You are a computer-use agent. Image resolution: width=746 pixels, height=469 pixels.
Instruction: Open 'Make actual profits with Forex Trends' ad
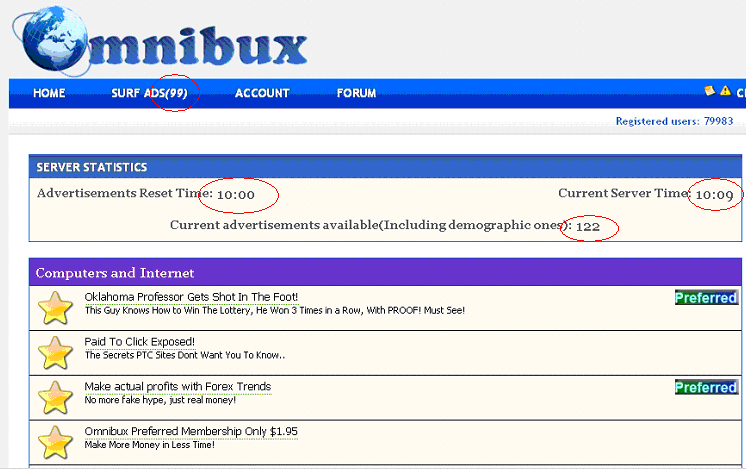178,387
